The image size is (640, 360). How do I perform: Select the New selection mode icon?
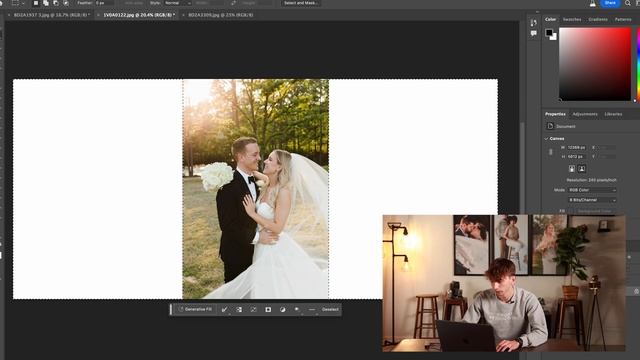(x=36, y=3)
